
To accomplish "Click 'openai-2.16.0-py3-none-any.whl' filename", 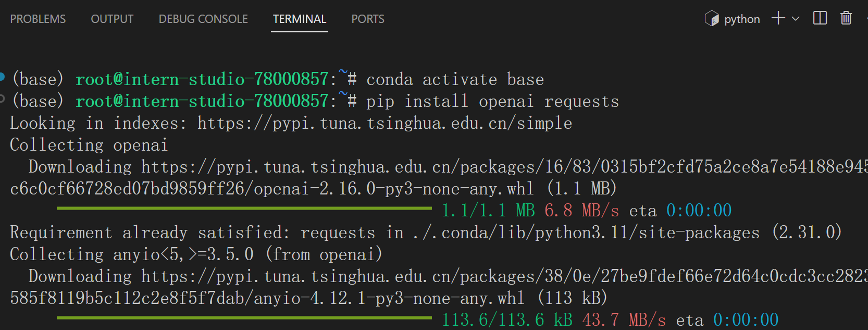I will coord(393,189).
